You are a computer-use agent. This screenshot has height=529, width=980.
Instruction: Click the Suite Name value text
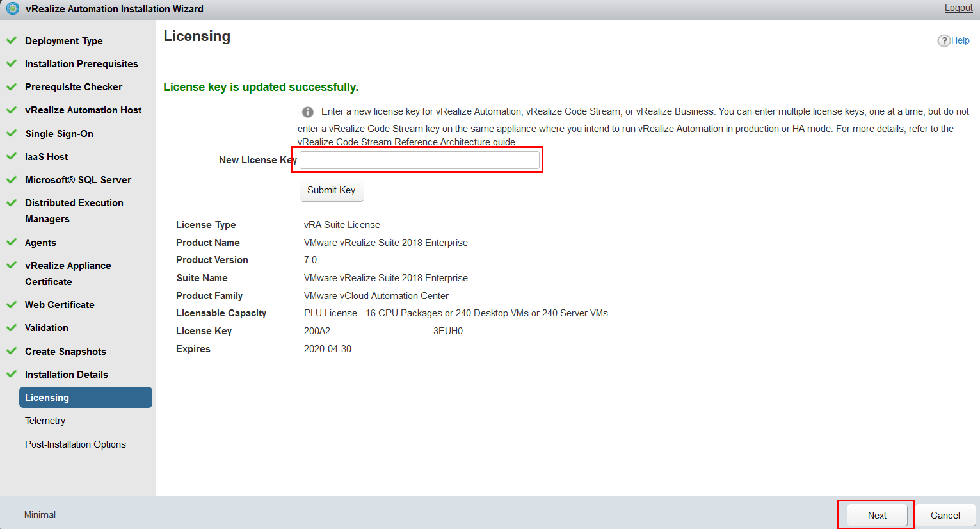point(386,278)
